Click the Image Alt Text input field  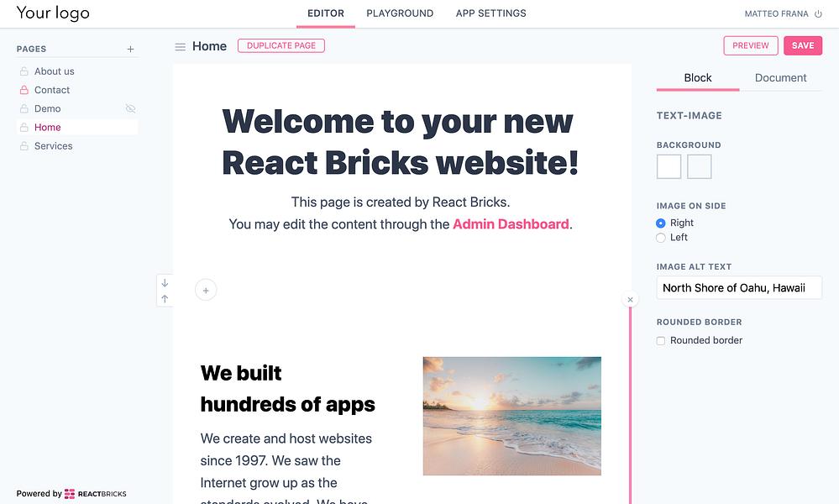click(739, 288)
